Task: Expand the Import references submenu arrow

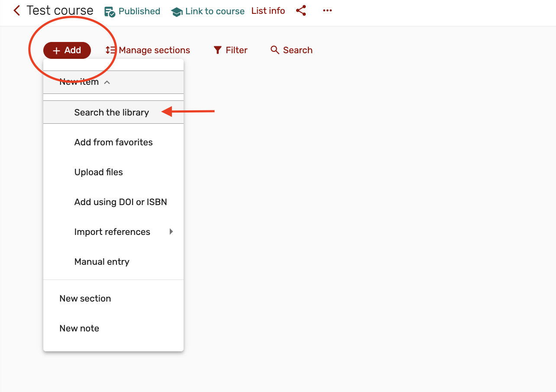Action: (171, 232)
